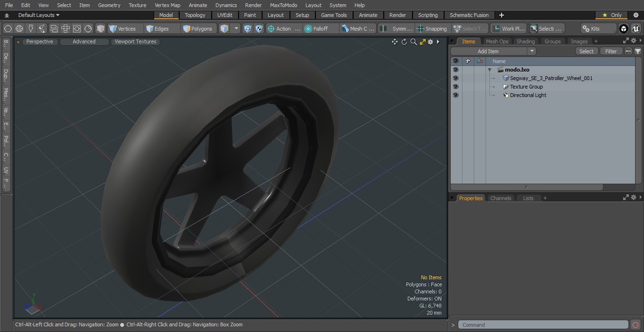Click the viewport rotate icon
The image size is (644, 332).
[x=404, y=42]
